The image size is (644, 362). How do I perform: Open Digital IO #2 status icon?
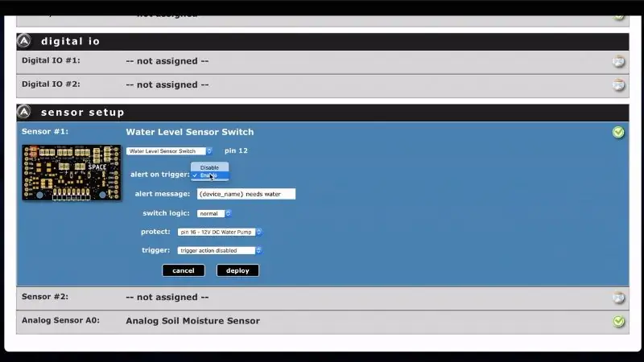618,85
